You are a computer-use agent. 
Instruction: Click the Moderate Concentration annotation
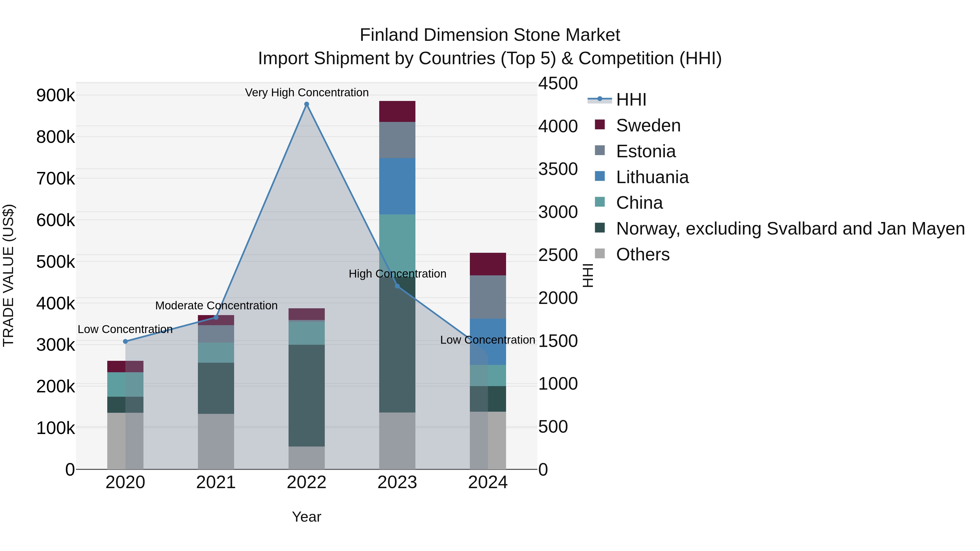tap(216, 305)
